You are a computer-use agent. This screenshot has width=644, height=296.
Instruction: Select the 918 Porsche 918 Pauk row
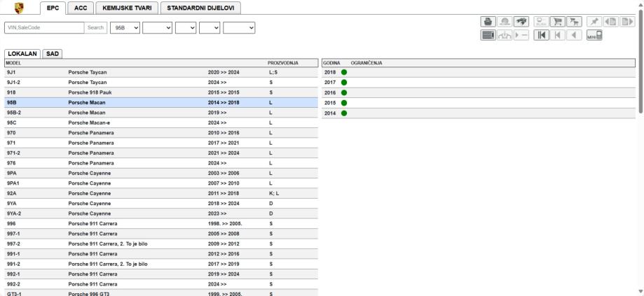(x=161, y=92)
